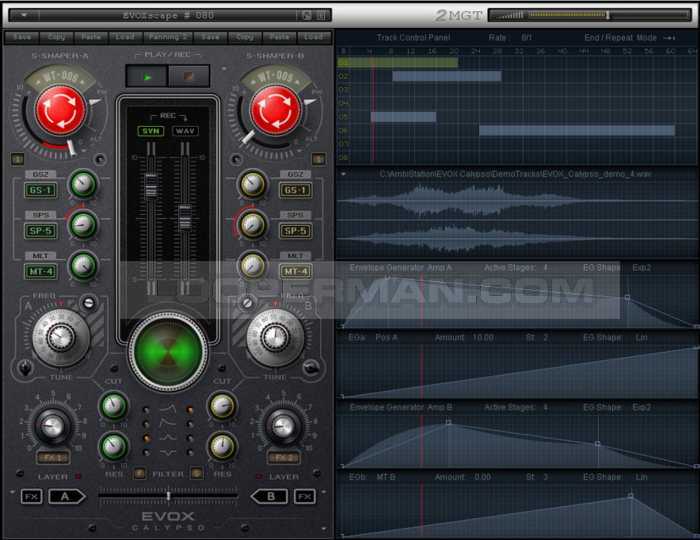Click the first icon right of preset name
The image size is (700, 540).
pyautogui.click(x=307, y=16)
